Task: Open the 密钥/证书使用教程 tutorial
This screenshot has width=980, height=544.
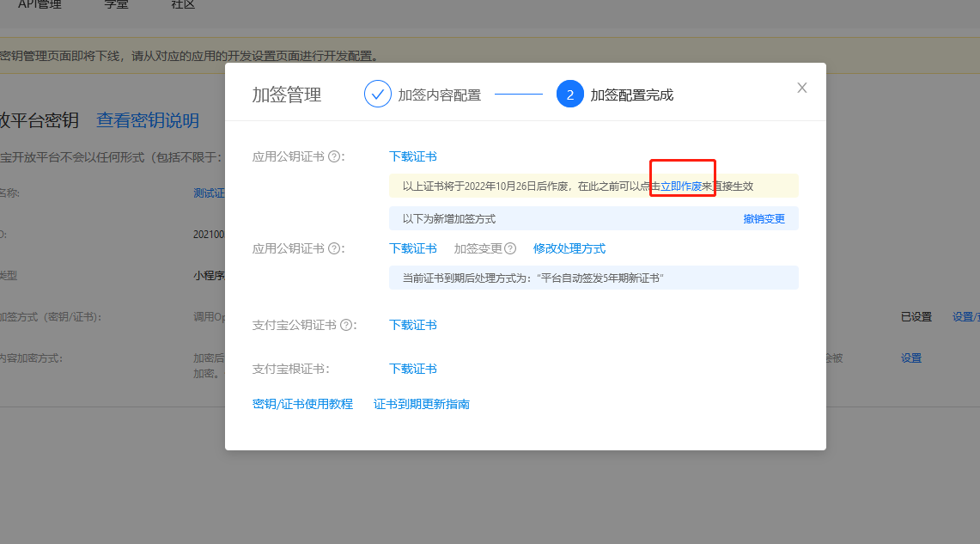Action: click(304, 403)
